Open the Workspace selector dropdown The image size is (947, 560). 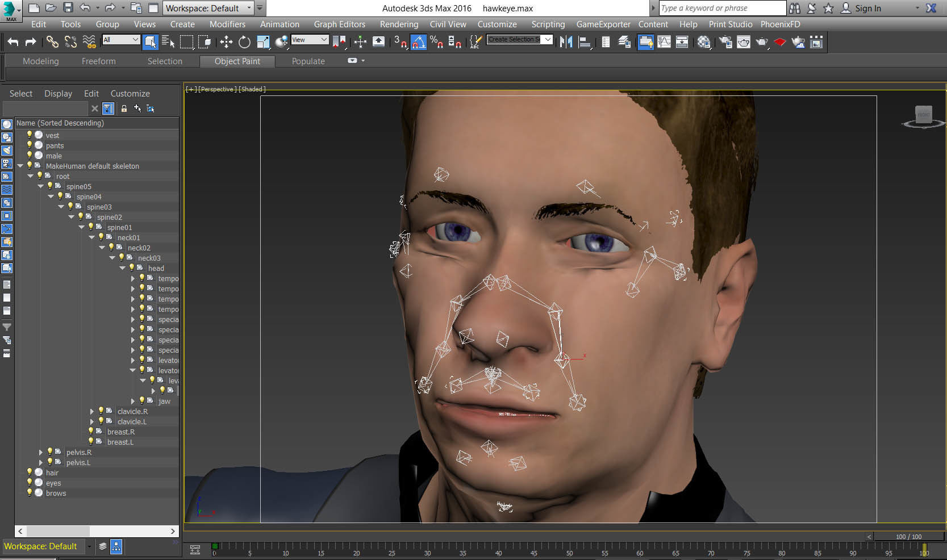point(250,8)
